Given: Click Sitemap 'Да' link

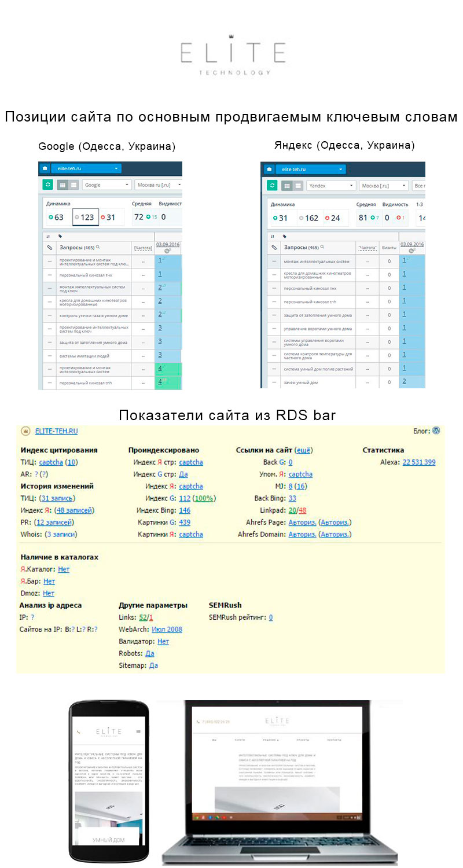Looking at the screenshot, I should coord(153,665).
